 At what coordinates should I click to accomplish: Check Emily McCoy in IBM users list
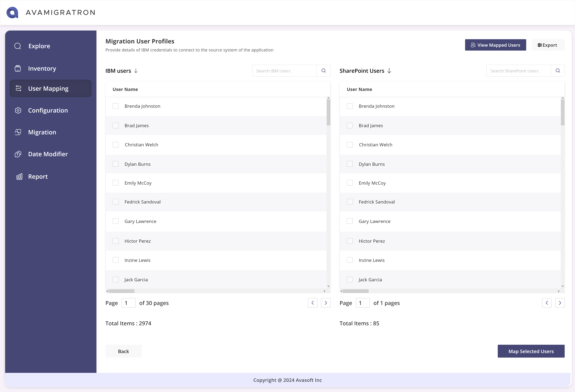[x=115, y=183]
